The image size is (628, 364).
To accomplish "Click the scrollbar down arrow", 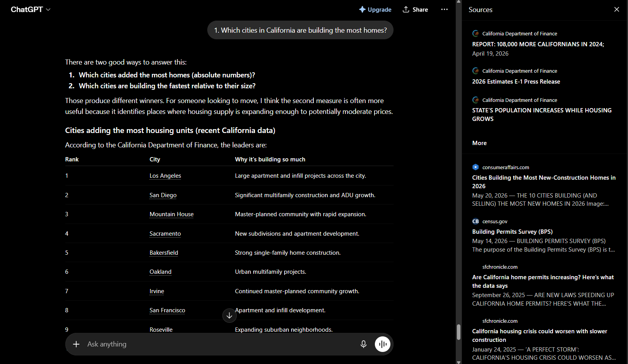I will [459, 362].
